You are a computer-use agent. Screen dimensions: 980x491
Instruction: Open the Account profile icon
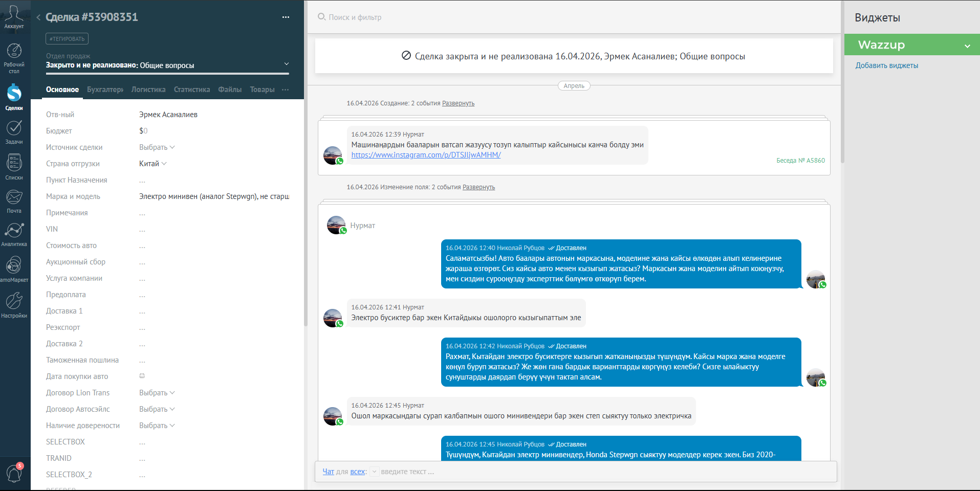[x=14, y=17]
